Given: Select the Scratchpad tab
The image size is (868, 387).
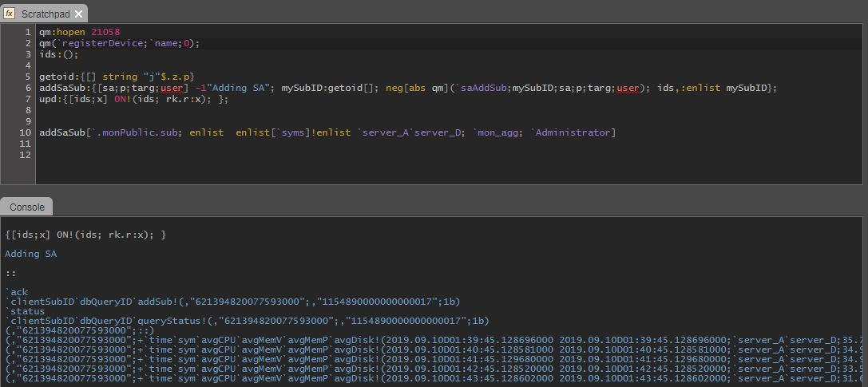Looking at the screenshot, I should (x=44, y=14).
